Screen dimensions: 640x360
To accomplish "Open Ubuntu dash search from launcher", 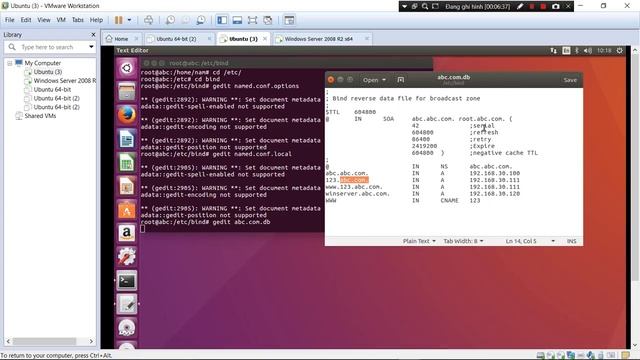I will [x=127, y=68].
